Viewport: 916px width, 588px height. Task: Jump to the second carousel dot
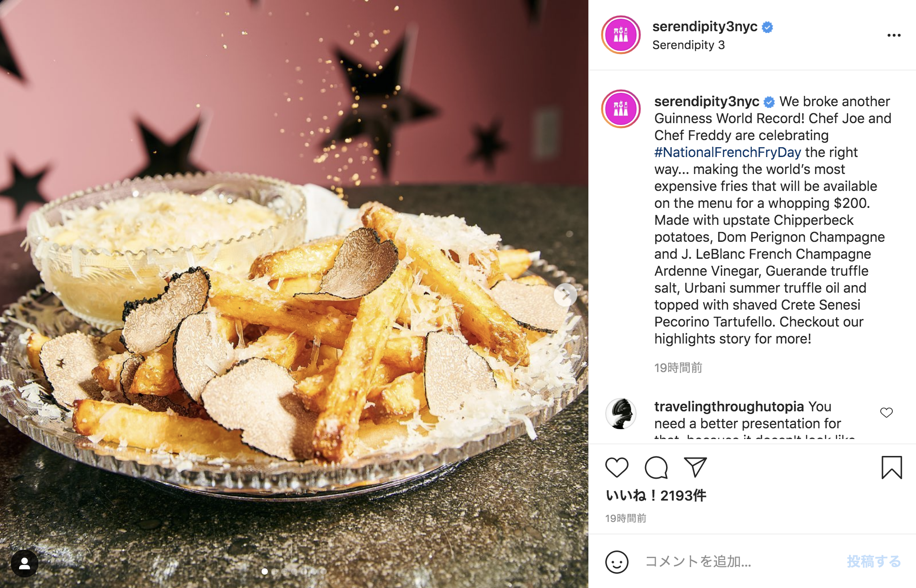coord(275,571)
